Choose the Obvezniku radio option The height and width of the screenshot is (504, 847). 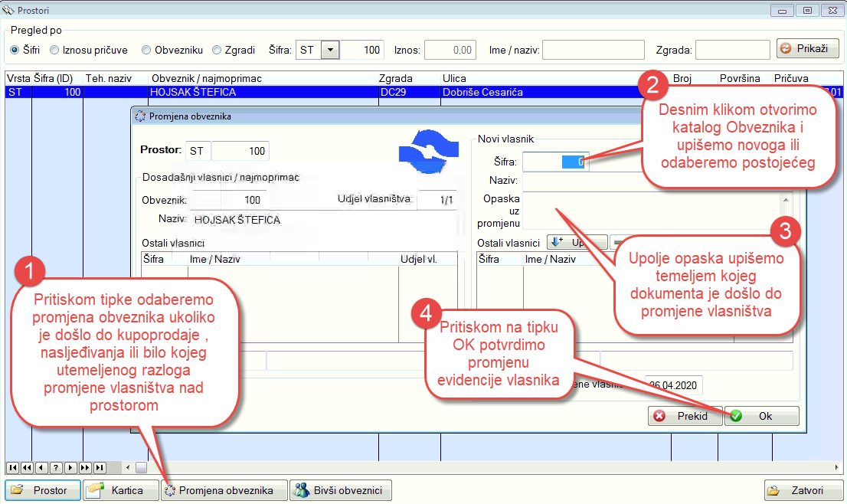[146, 50]
